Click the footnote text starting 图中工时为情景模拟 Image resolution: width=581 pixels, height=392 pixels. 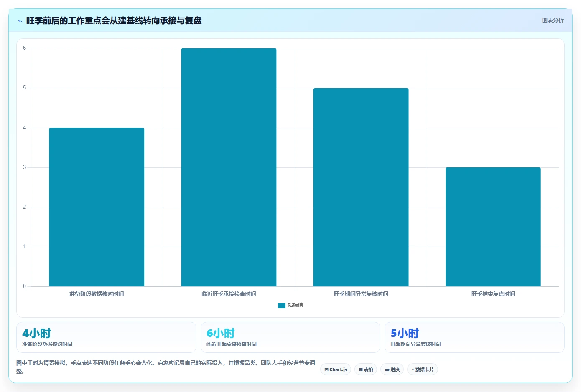tap(166, 367)
